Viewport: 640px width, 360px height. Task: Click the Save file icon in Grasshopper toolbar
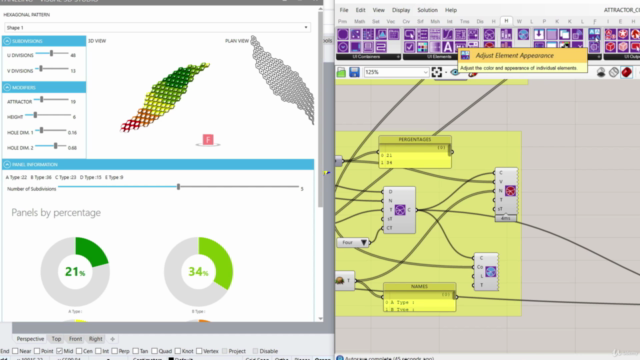tap(354, 72)
